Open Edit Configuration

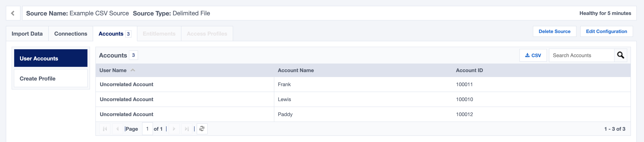coord(606,31)
